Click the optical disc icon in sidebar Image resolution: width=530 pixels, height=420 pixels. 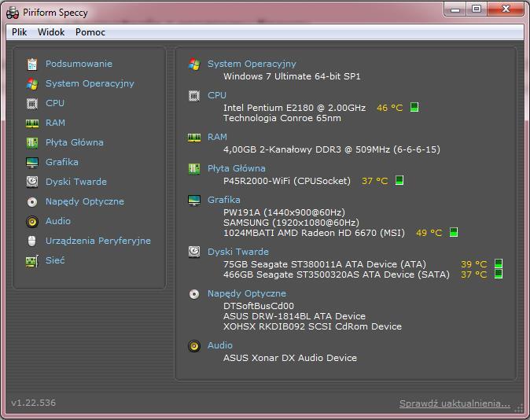32,202
